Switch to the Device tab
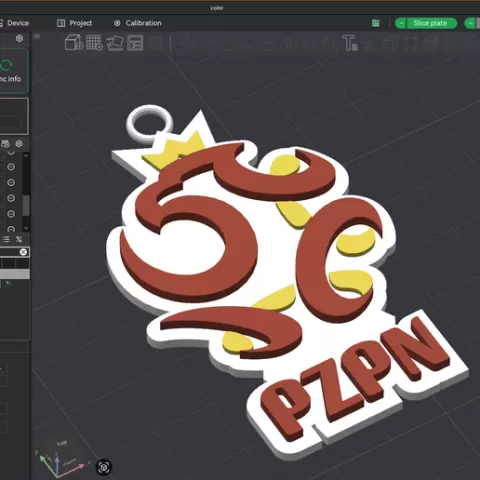Screen dimensions: 480x480 pyautogui.click(x=14, y=23)
